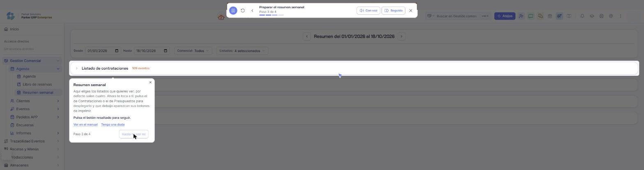Pause the guided tour playback
The image size is (644, 170).
click(233, 11)
